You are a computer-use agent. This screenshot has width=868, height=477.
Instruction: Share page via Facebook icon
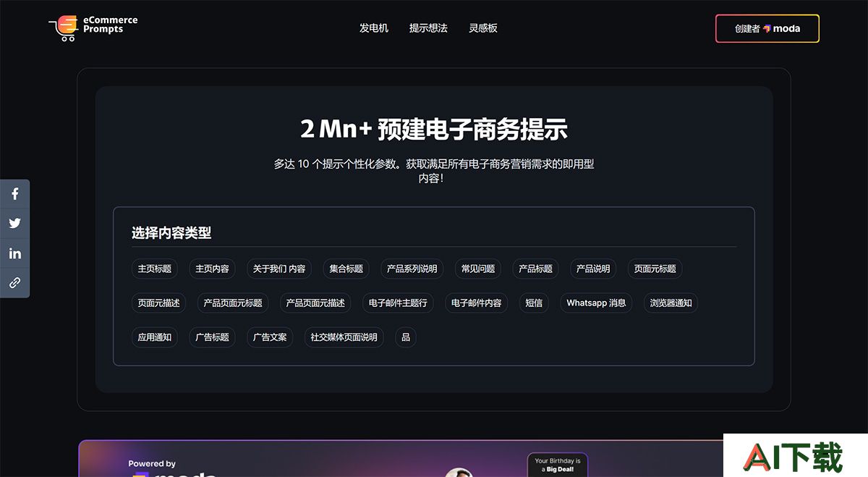(15, 194)
